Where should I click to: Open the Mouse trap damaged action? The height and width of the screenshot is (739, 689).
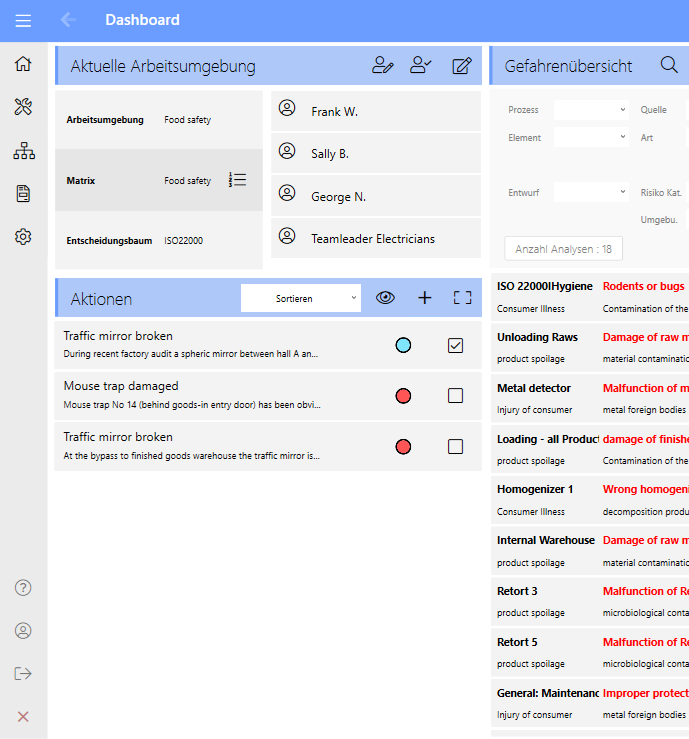(268, 396)
